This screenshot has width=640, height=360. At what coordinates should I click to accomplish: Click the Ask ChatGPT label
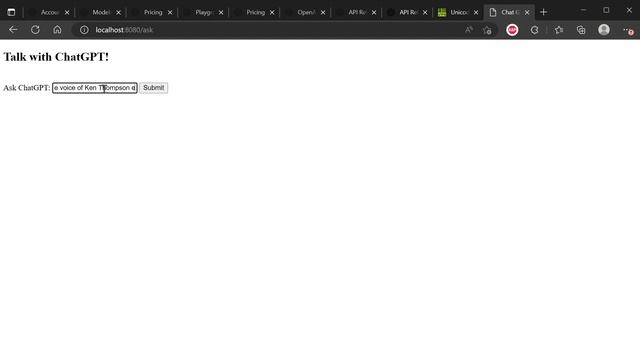coord(27,88)
